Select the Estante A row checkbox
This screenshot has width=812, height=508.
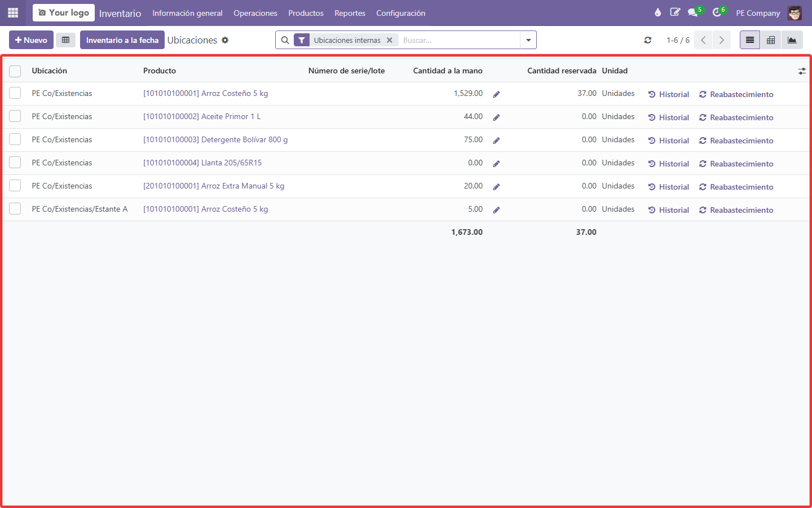click(15, 209)
